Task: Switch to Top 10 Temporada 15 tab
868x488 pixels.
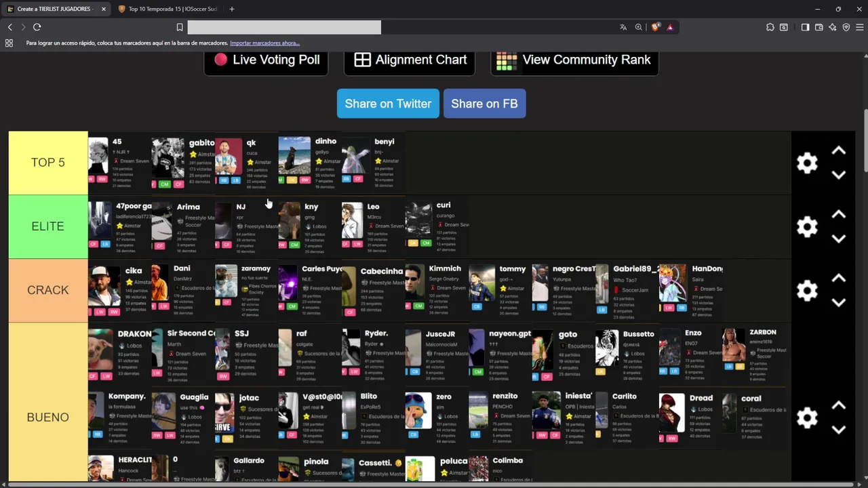Action: click(167, 9)
